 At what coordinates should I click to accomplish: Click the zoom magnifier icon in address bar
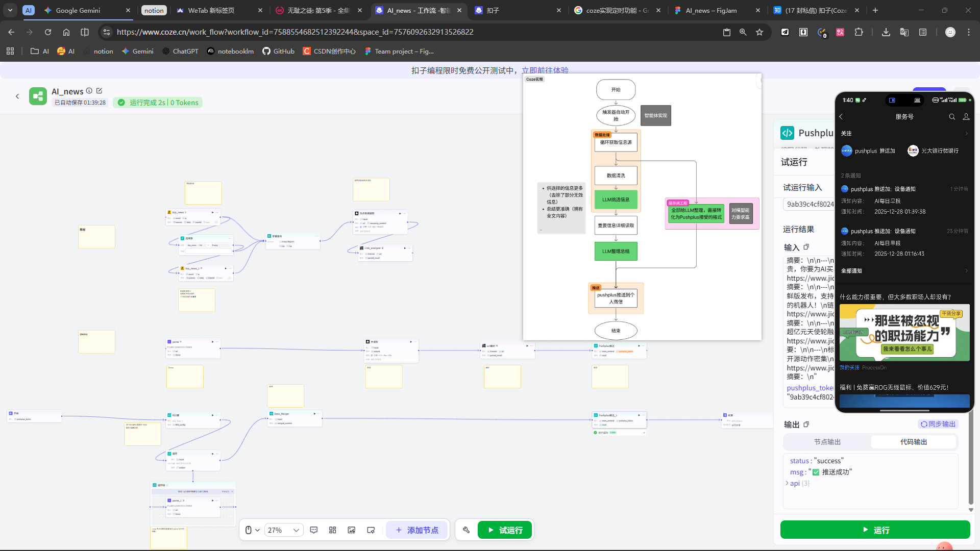[743, 32]
